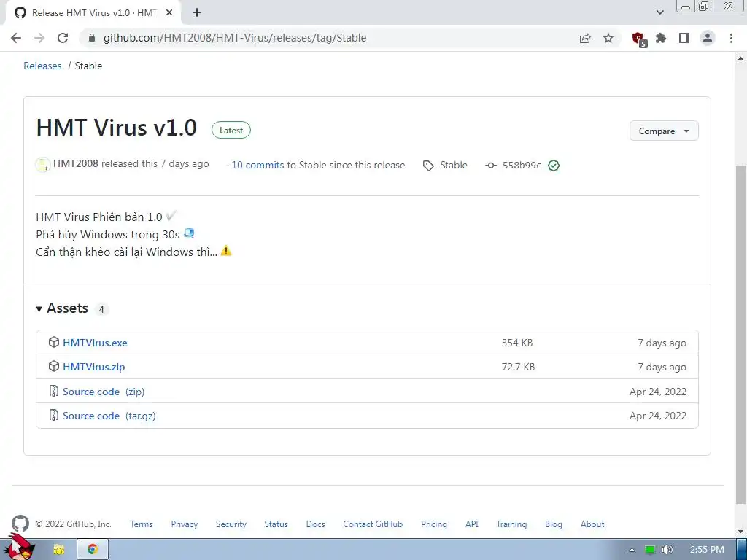Screen dimensions: 747x560
Task: Click the package icon beside HMTVirus.zip
Action: coord(54,366)
